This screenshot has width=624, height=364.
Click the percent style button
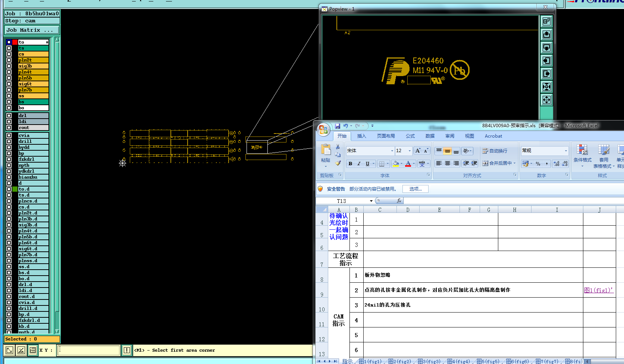click(538, 164)
